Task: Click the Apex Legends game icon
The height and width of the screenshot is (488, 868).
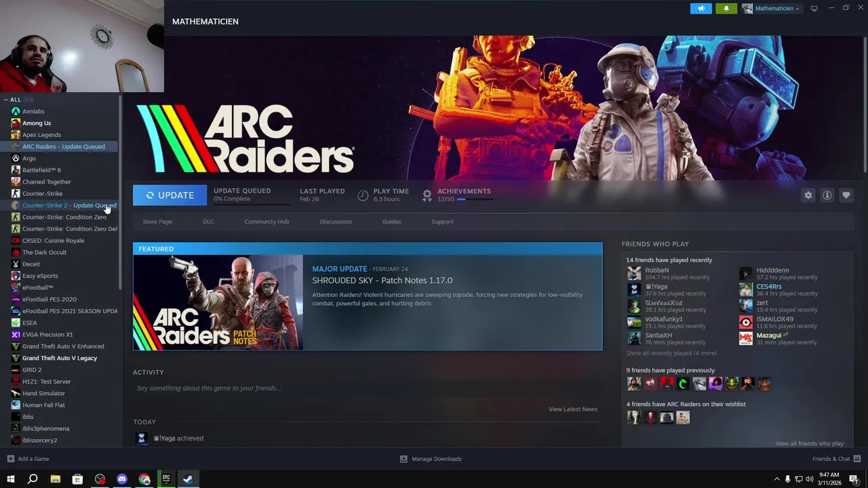Action: (16, 135)
